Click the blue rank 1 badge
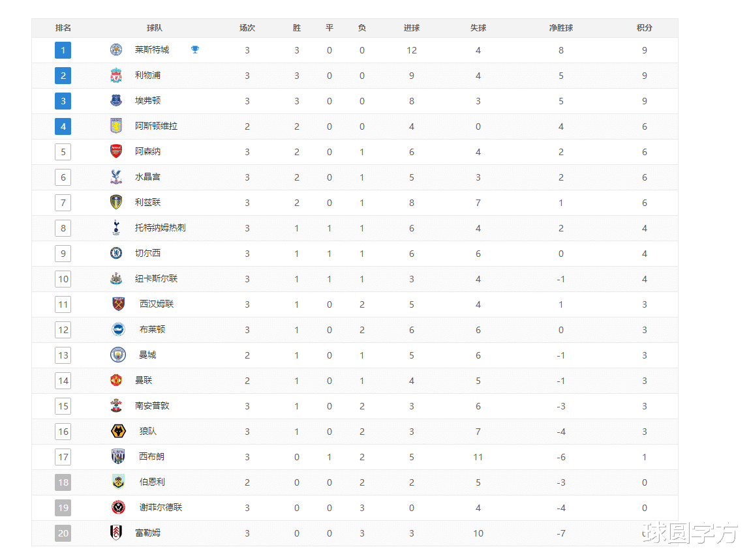Image resolution: width=751 pixels, height=560 pixels. point(63,50)
